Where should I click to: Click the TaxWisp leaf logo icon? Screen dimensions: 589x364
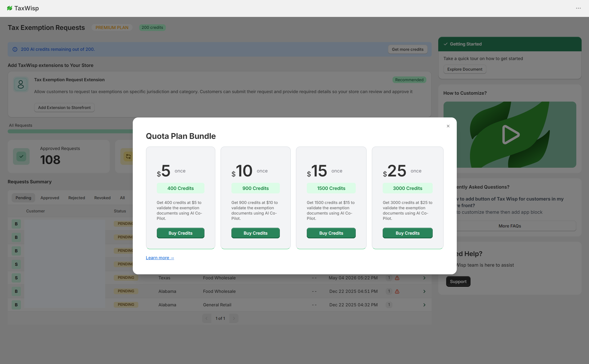pyautogui.click(x=10, y=8)
